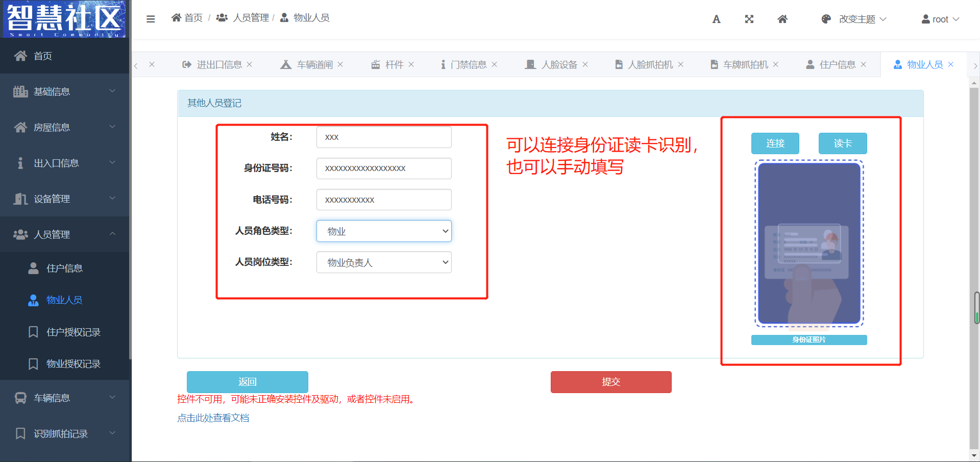This screenshot has width=980, height=462.
Task: Toggle the hamburger sidebar menu icon
Action: [x=151, y=19]
